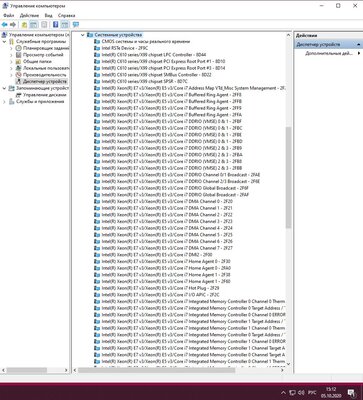The width and height of the screenshot is (363, 400).
Task: Click the Up one level folder icon
Action: point(24,25)
